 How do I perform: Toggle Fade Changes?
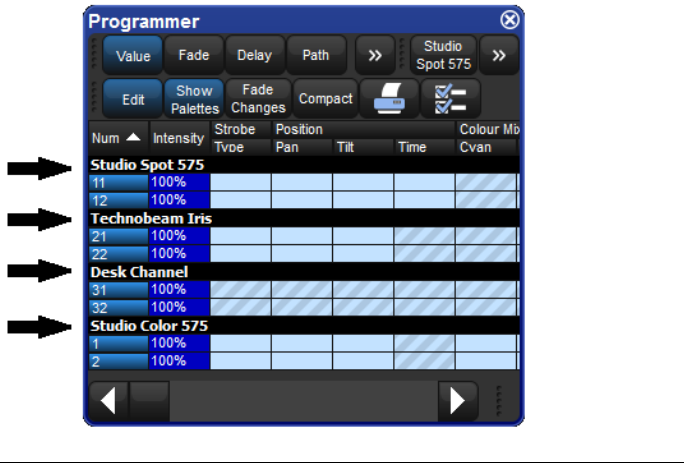coord(258,99)
